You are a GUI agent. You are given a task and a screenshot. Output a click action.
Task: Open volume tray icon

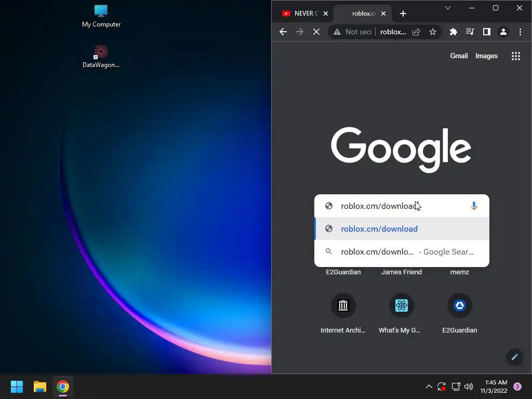[x=469, y=387]
